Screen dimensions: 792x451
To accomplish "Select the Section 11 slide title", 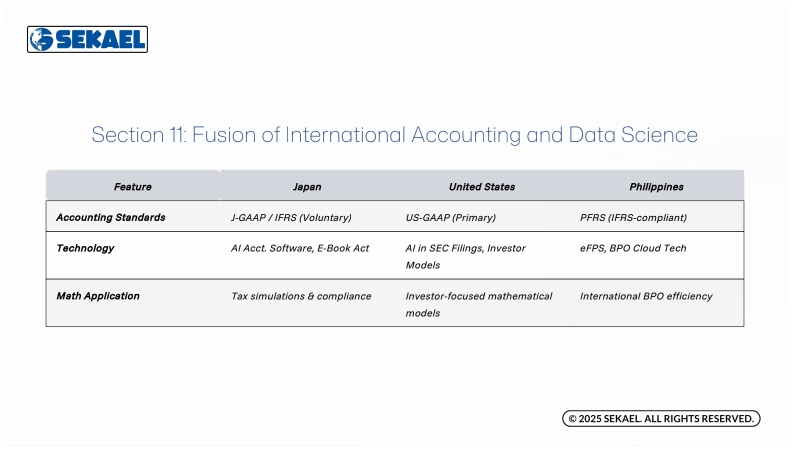I will [x=394, y=135].
